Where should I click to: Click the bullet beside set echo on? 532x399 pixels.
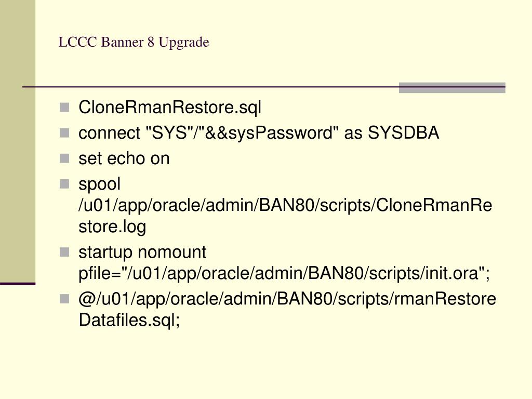pyautogui.click(x=64, y=158)
